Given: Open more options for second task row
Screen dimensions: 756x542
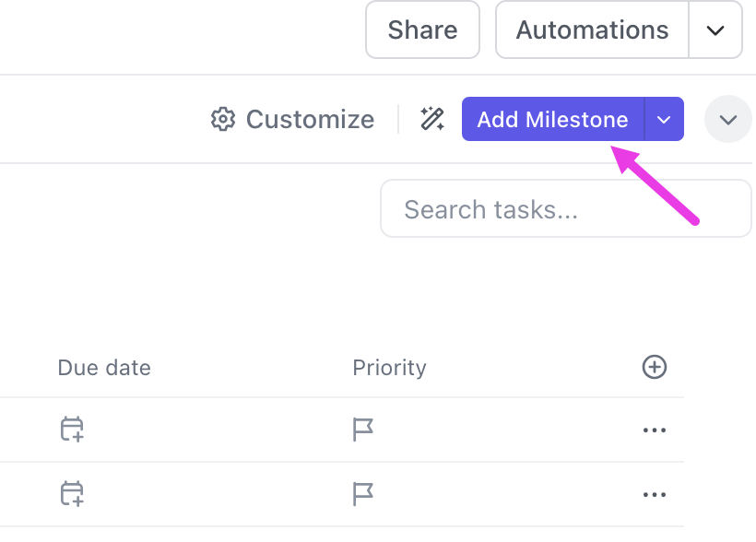Looking at the screenshot, I should tap(654, 495).
